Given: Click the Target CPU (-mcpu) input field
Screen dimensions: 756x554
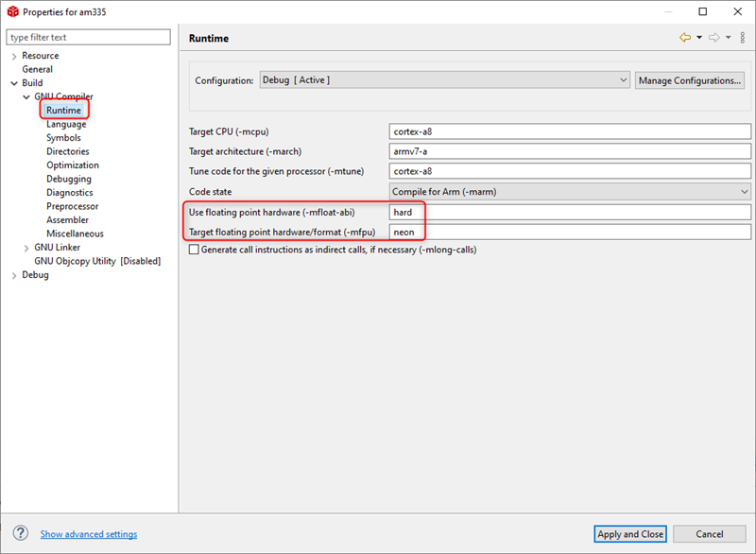Looking at the screenshot, I should [x=570, y=130].
